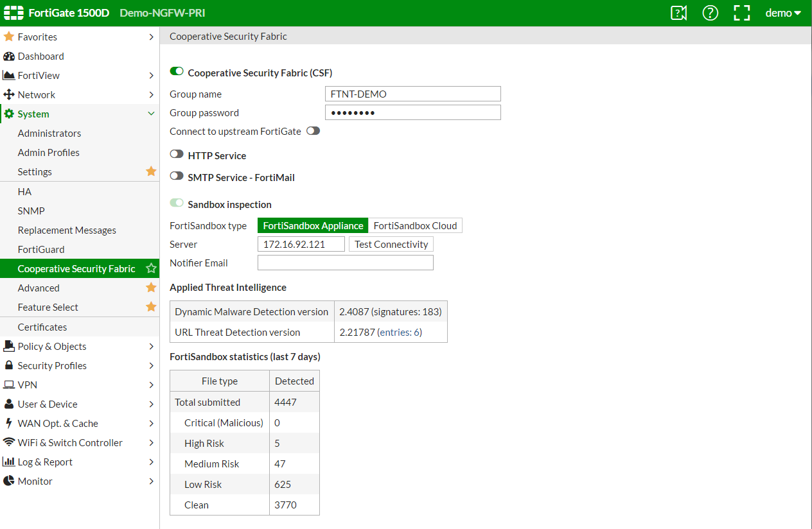The image size is (812, 529).
Task: Click the WAN Opt. & Cache bolt icon
Action: pyautogui.click(x=9, y=423)
